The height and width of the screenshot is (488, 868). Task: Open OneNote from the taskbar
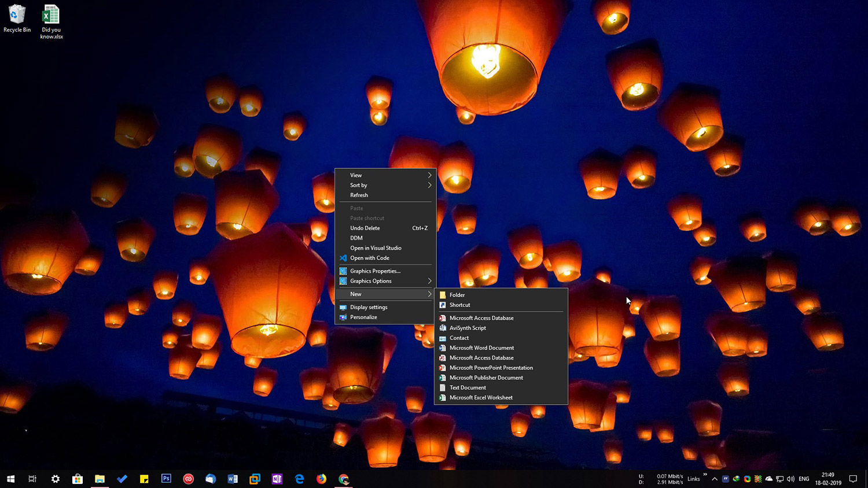(x=277, y=479)
